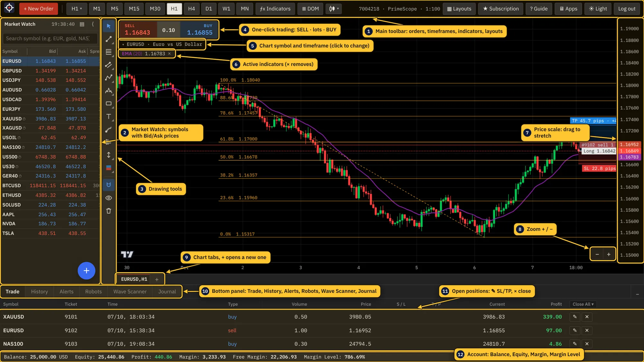This screenshot has height=362, width=644.
Task: Select the cursor pointer tool
Action: coord(109,26)
